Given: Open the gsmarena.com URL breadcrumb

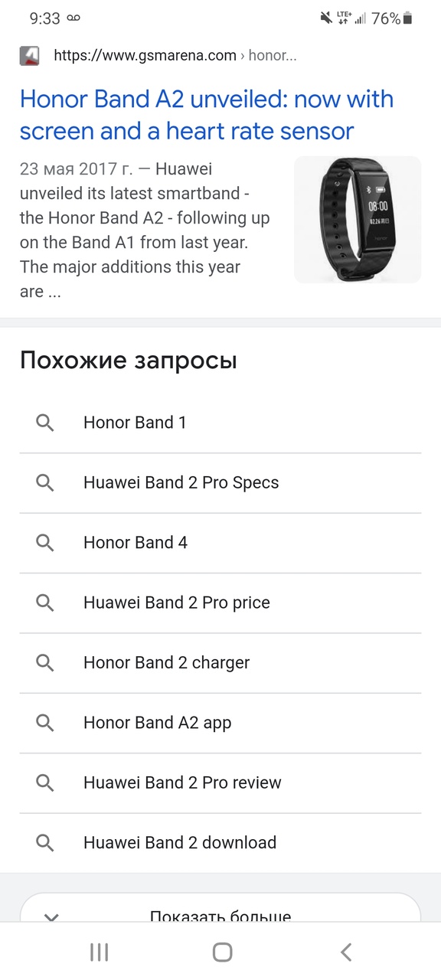Looking at the screenshot, I should pos(175,55).
